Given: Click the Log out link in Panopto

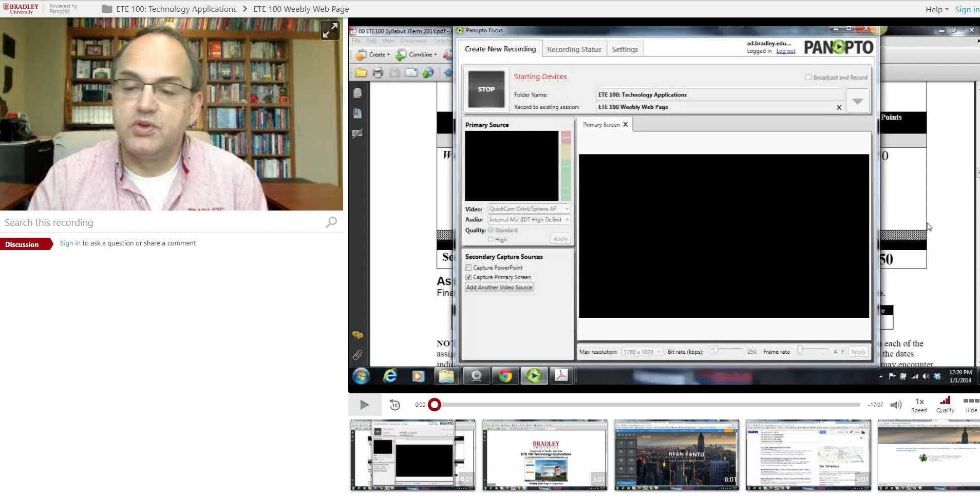Looking at the screenshot, I should [785, 51].
